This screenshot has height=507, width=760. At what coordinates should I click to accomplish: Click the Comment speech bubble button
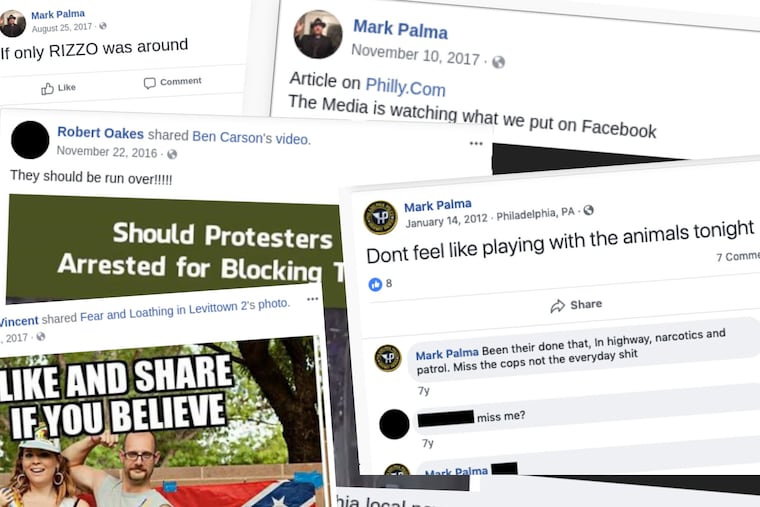click(x=172, y=82)
